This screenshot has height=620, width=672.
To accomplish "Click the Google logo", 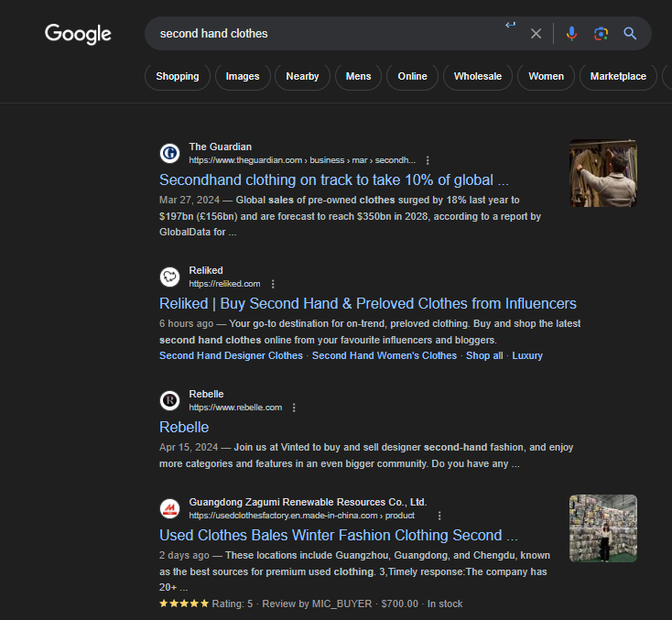I will coord(78,34).
